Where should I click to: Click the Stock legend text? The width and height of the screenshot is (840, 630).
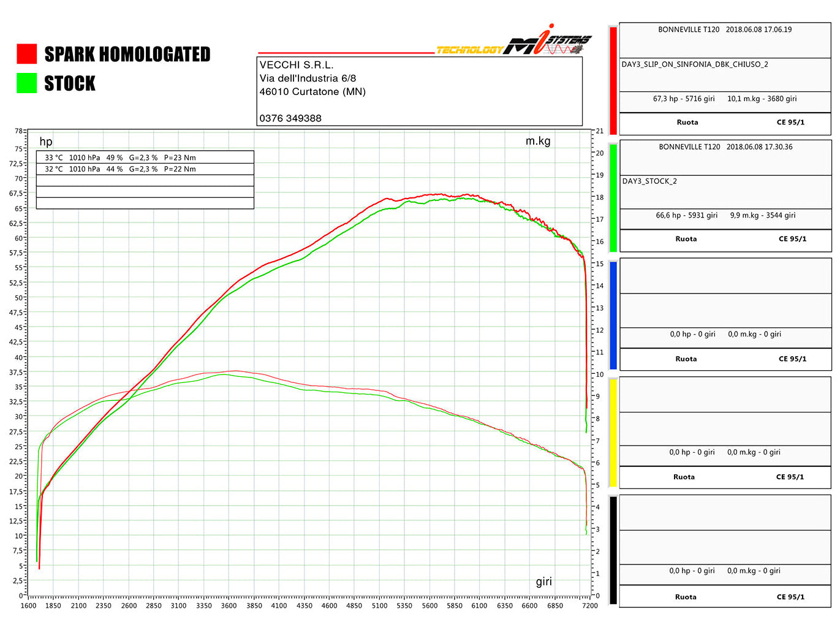(x=70, y=83)
